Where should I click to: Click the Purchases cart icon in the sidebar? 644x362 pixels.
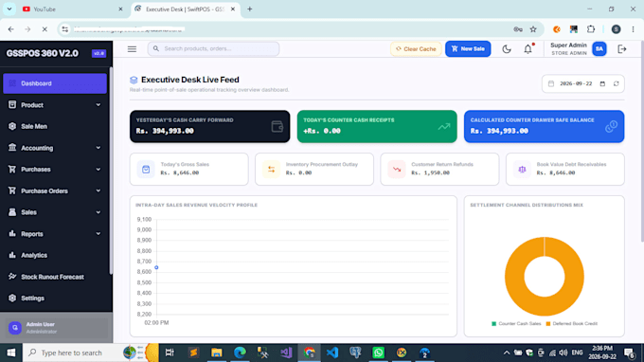coord(12,169)
